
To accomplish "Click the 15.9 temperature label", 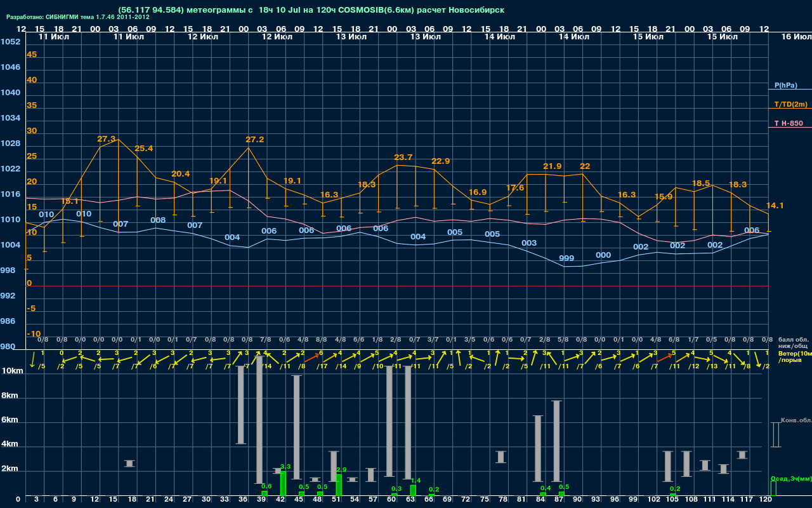I will click(x=663, y=196).
